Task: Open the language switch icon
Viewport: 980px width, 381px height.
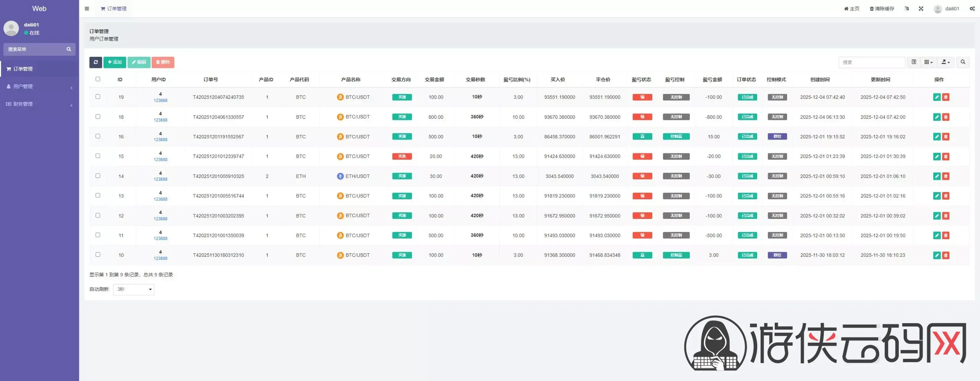Action: pyautogui.click(x=906, y=8)
